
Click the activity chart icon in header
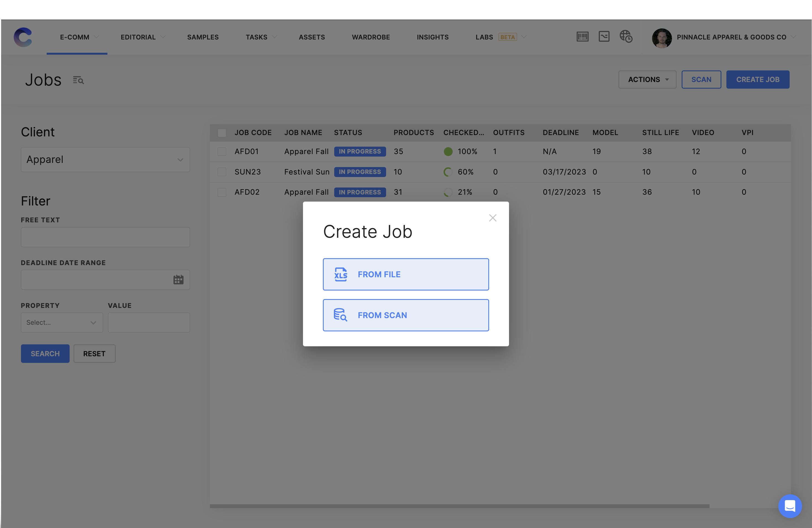pos(604,36)
